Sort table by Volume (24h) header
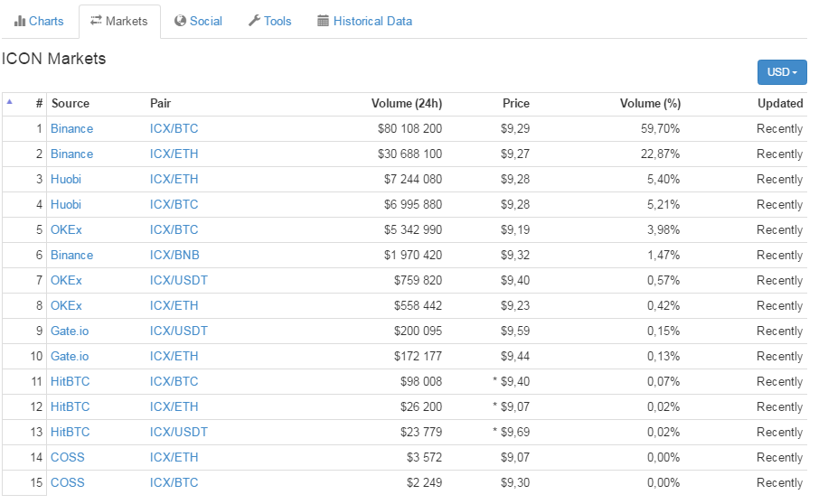The width and height of the screenshot is (819, 504). (406, 103)
